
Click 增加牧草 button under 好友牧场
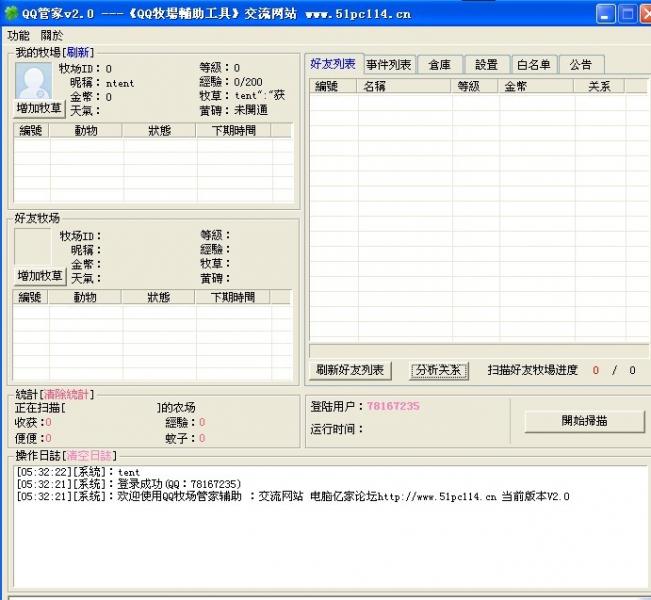pyautogui.click(x=40, y=276)
